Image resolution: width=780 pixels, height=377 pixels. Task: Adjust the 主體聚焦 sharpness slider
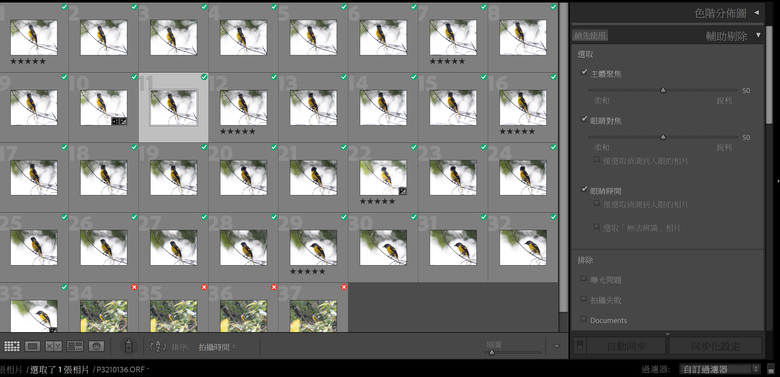pos(663,91)
